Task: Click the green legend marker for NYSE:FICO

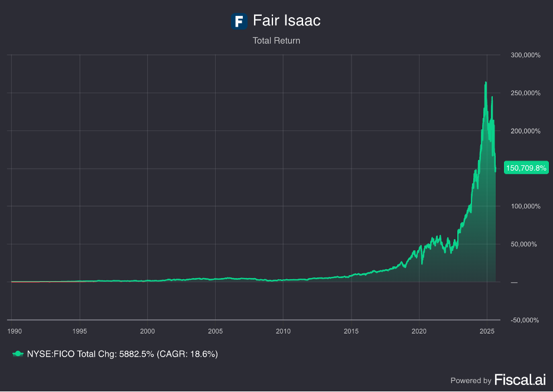Action: click(18, 354)
